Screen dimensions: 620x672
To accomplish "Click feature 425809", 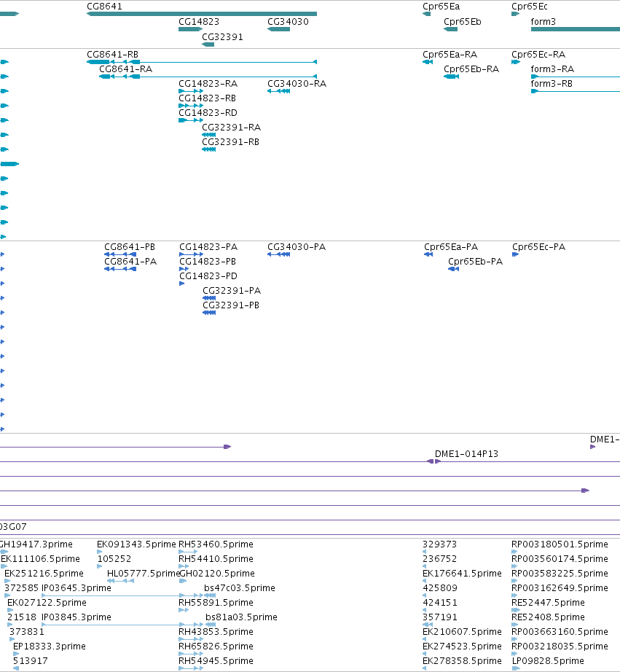I will [x=424, y=595].
